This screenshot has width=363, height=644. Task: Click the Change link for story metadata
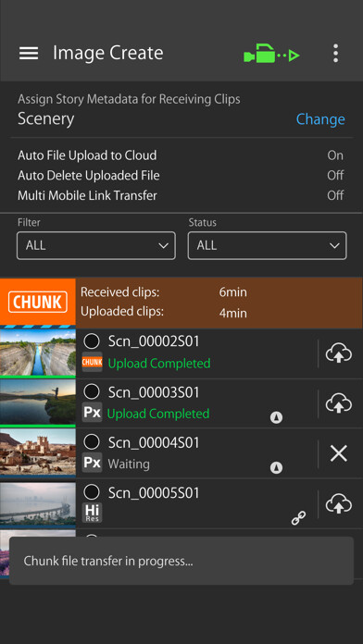[320, 119]
